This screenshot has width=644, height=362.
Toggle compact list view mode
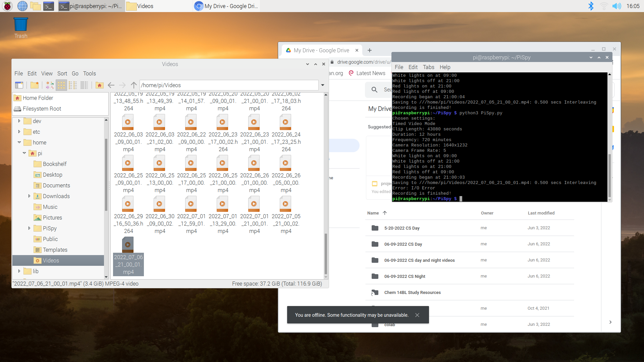(73, 85)
